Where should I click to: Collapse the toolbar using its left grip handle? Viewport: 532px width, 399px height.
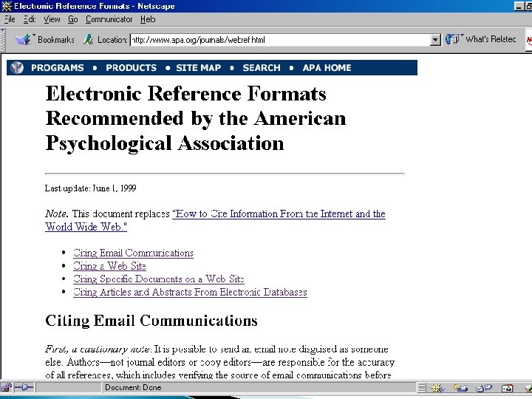3,39
